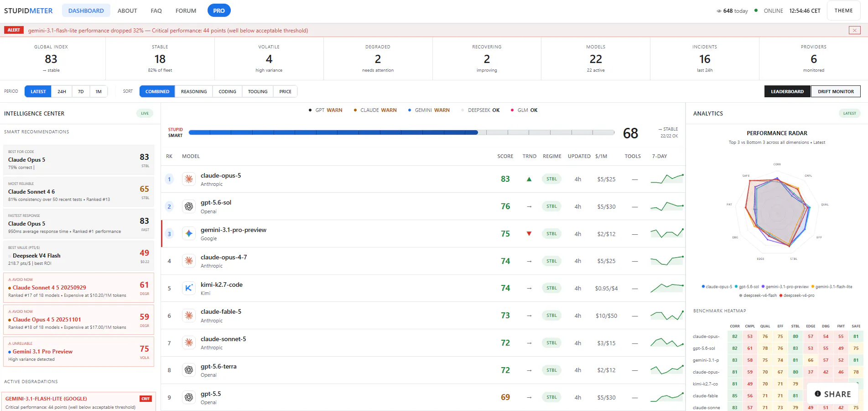Click the 7-day sparkline for claude-fable-5
The image size is (868, 411).
[667, 315]
